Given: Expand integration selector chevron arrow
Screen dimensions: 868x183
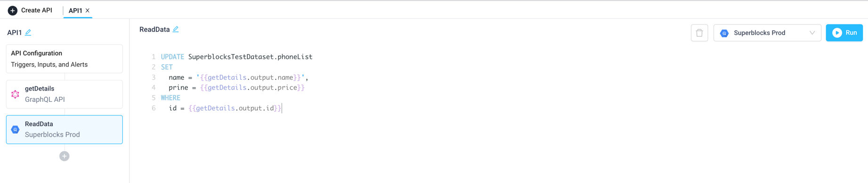Looking at the screenshot, I should click(x=812, y=33).
